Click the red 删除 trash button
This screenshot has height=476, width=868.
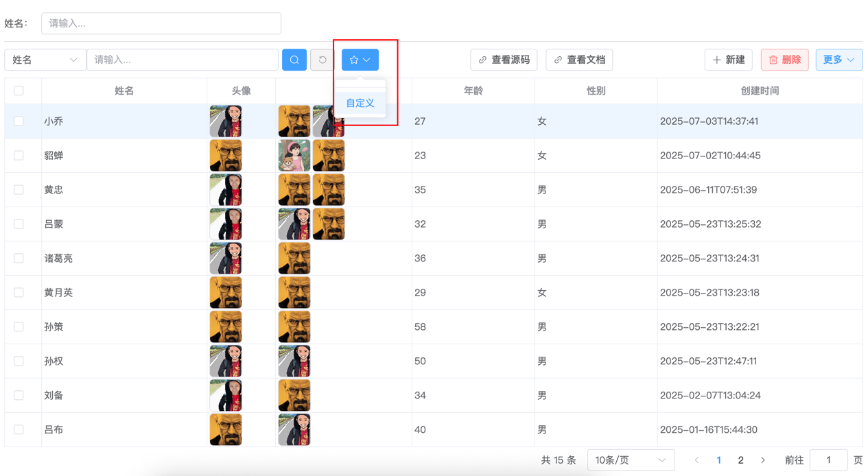pyautogui.click(x=784, y=60)
